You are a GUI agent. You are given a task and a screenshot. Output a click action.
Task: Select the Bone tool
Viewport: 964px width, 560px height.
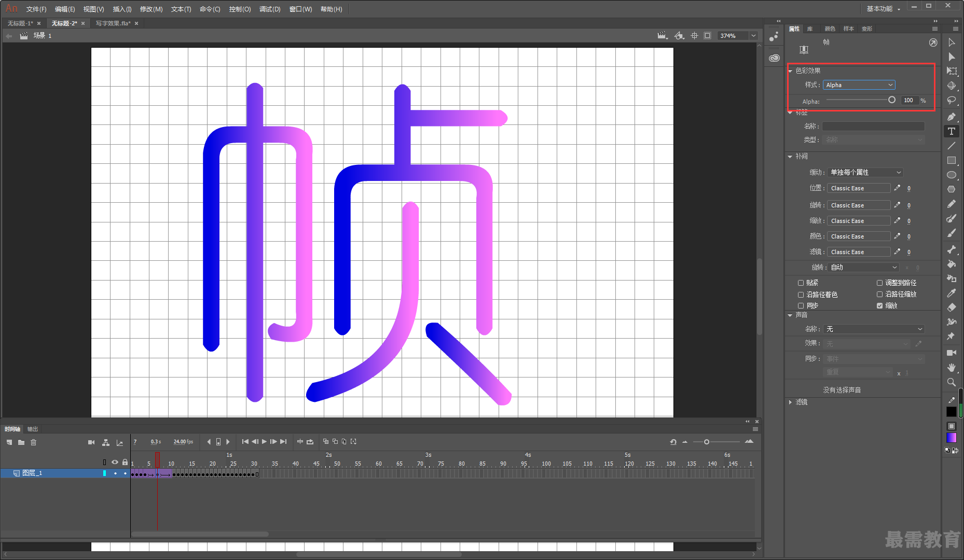(x=952, y=249)
